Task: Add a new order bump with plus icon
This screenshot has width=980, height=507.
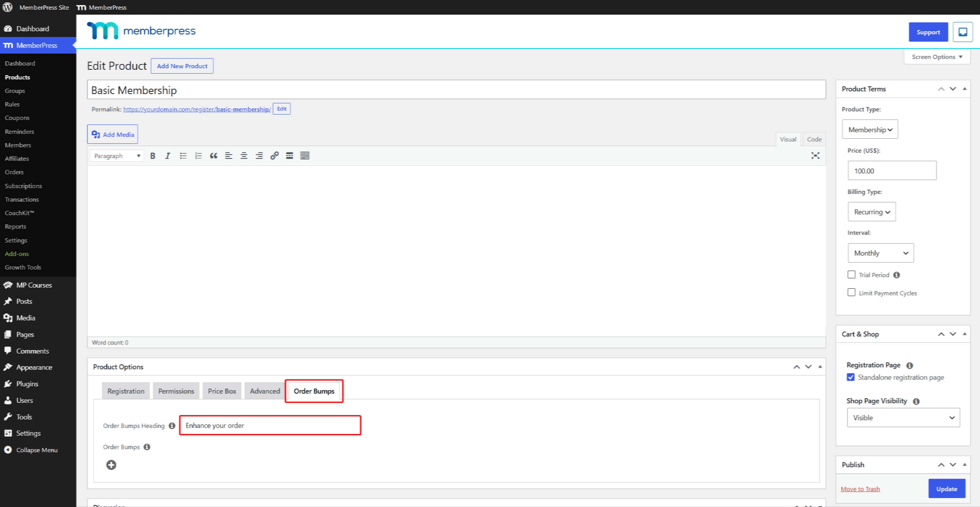Action: tap(111, 465)
